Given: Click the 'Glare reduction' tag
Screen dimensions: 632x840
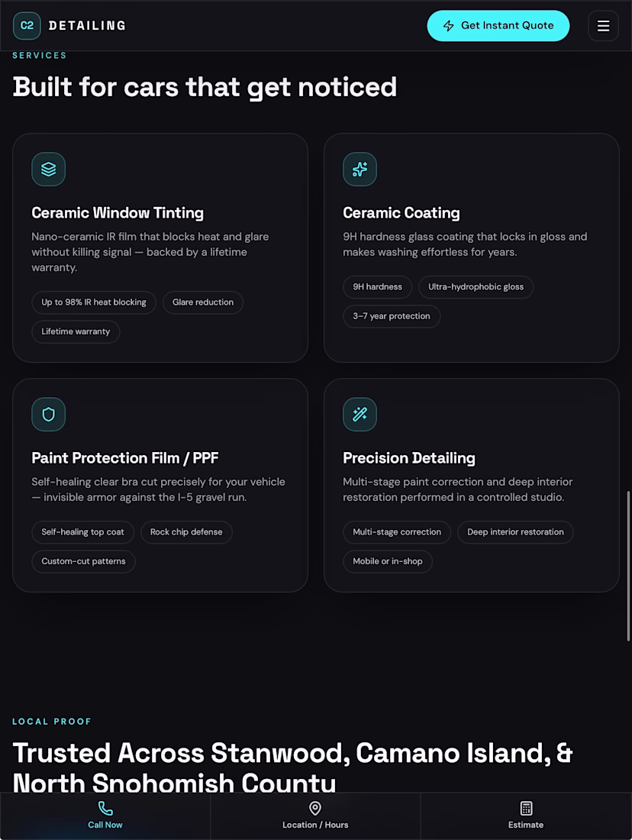Looking at the screenshot, I should pyautogui.click(x=203, y=302).
